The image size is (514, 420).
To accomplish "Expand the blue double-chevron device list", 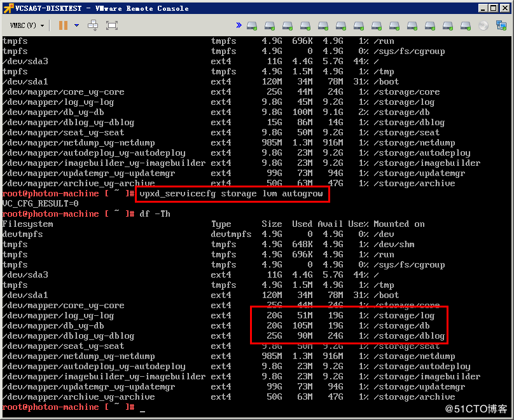I will pos(239,25).
